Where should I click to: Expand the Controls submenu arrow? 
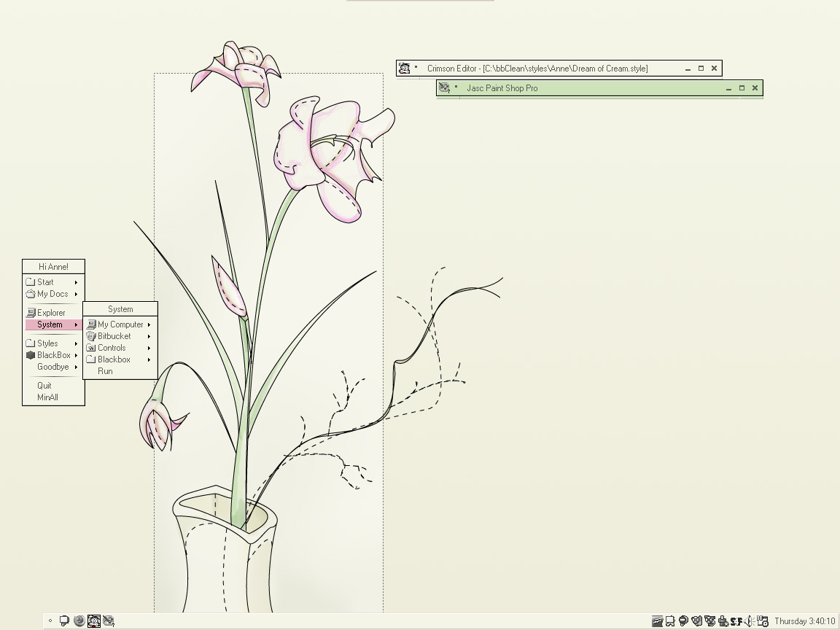149,349
